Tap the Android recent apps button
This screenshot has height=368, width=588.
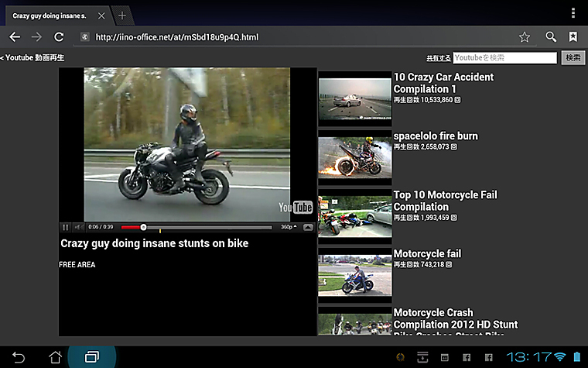pos(92,356)
